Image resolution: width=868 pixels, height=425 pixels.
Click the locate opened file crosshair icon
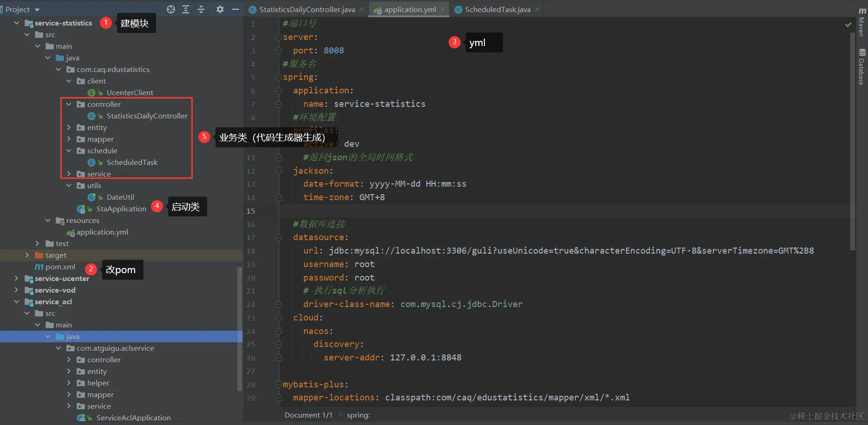(171, 9)
